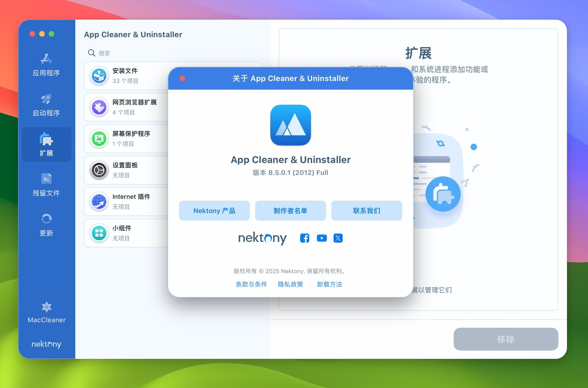
Task: Read the 卸载方法 instructions
Action: [x=330, y=284]
